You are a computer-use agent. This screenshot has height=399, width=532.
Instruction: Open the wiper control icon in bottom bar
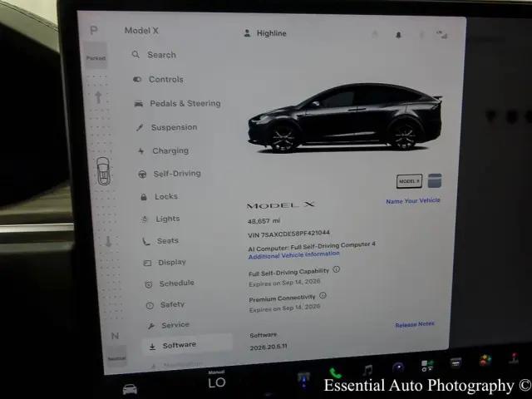tap(303, 379)
